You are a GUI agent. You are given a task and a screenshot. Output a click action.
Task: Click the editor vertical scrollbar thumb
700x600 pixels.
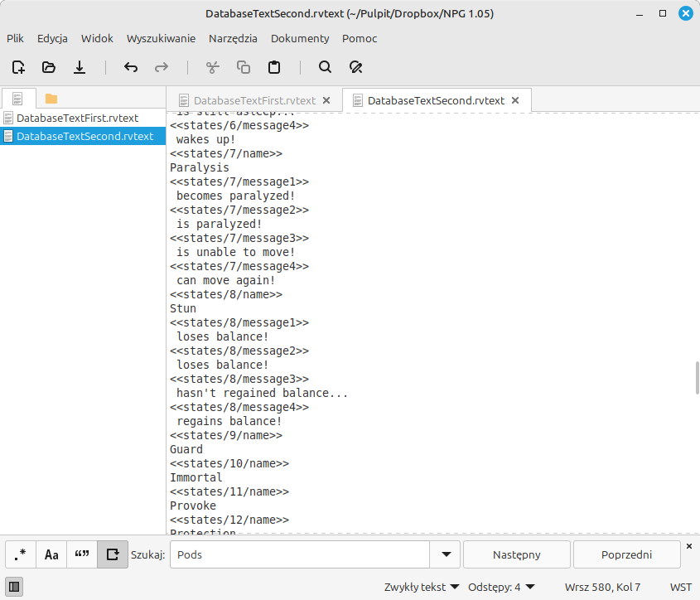click(x=698, y=378)
